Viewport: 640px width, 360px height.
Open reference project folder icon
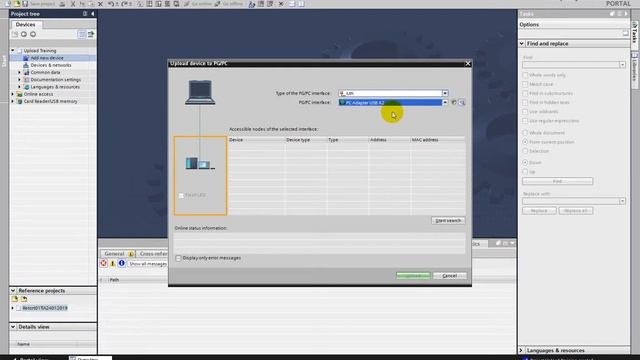click(15, 299)
